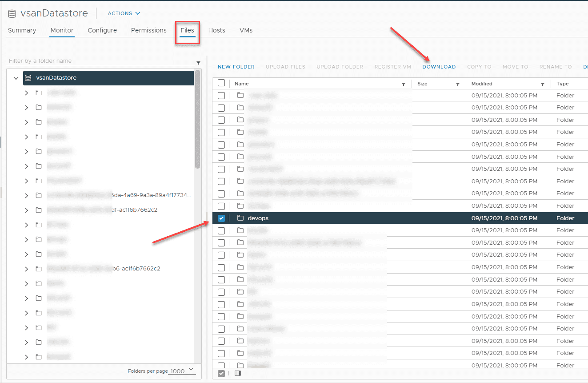Open the devops folder name
The image size is (588, 383).
click(x=258, y=218)
